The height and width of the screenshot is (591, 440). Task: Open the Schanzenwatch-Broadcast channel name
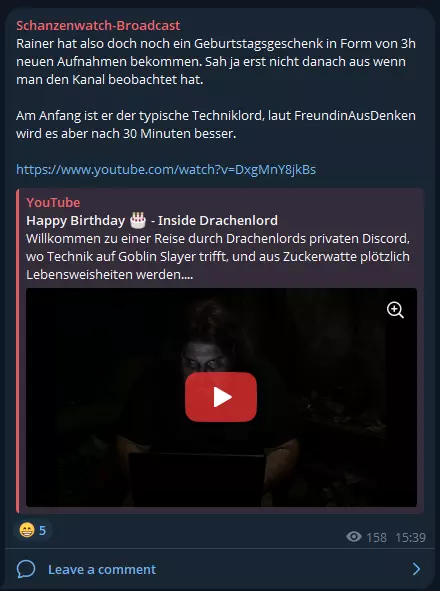[98, 25]
